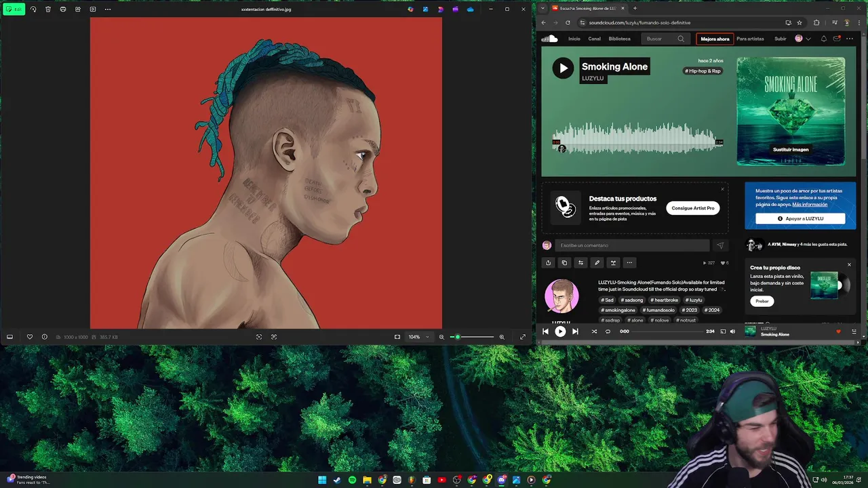Close the Destaca tus productos banner
The image size is (868, 488).
pyautogui.click(x=722, y=189)
